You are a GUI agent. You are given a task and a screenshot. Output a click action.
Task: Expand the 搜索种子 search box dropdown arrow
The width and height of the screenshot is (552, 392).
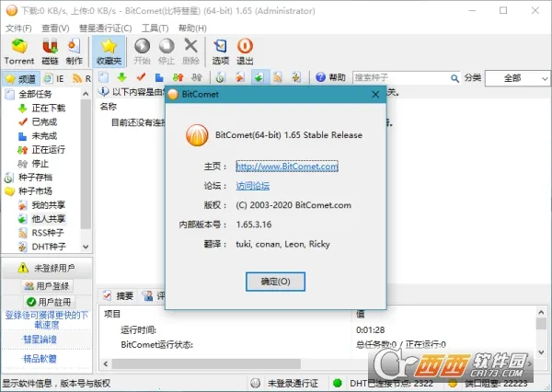454,78
